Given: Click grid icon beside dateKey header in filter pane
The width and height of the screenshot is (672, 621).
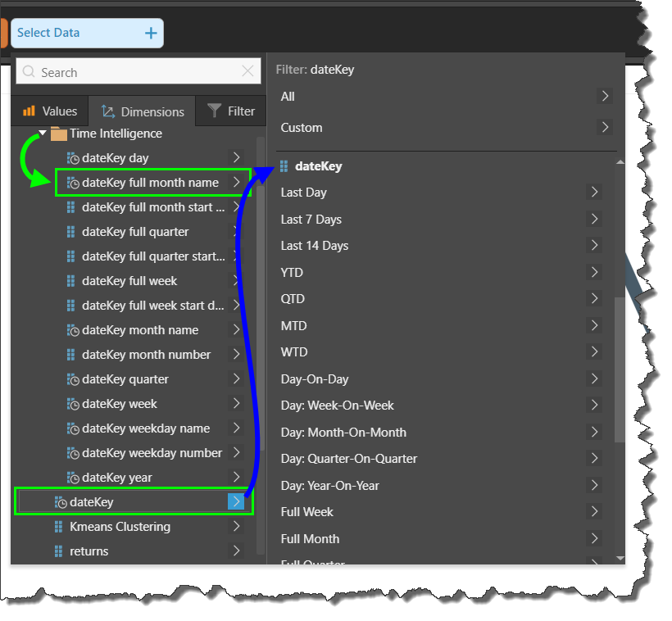Looking at the screenshot, I should (x=284, y=166).
